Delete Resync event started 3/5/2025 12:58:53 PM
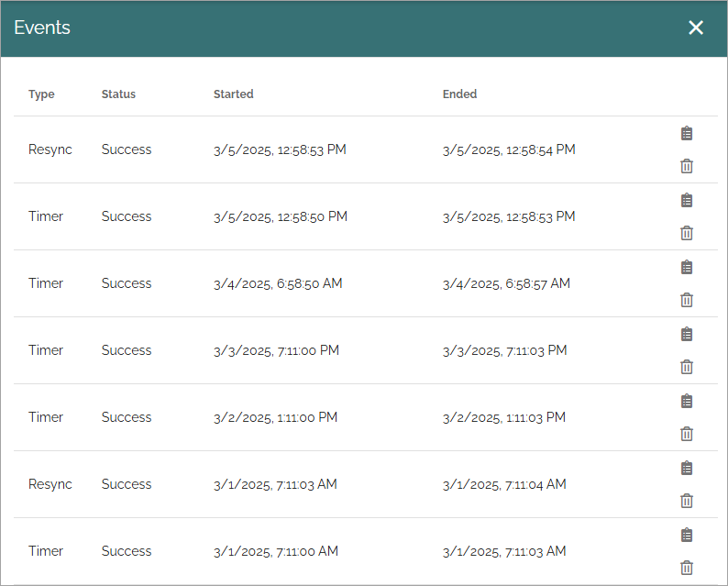 pos(687,166)
